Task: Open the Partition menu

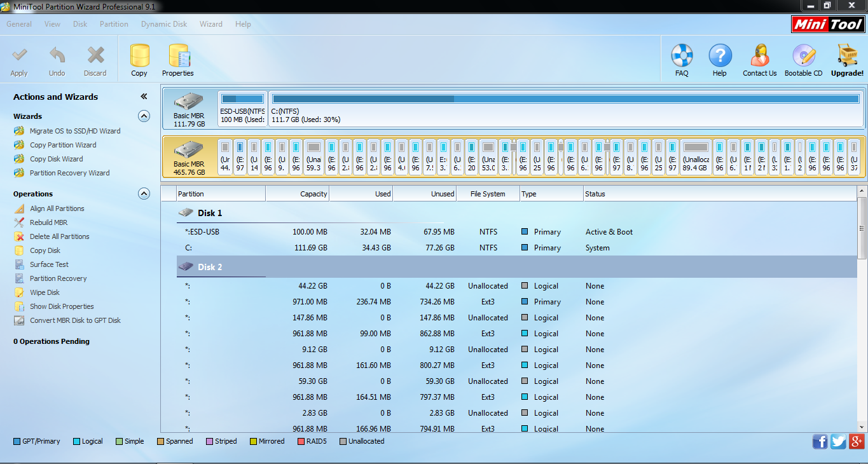Action: pyautogui.click(x=114, y=24)
